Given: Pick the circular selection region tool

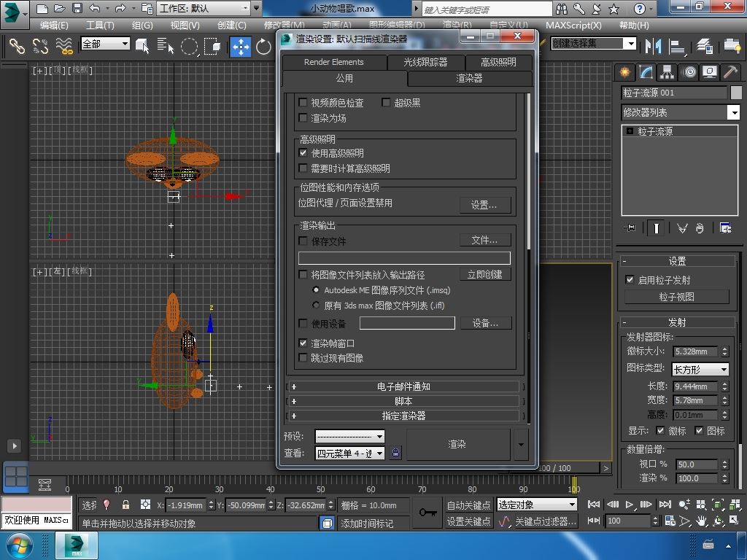Looking at the screenshot, I should [189, 46].
